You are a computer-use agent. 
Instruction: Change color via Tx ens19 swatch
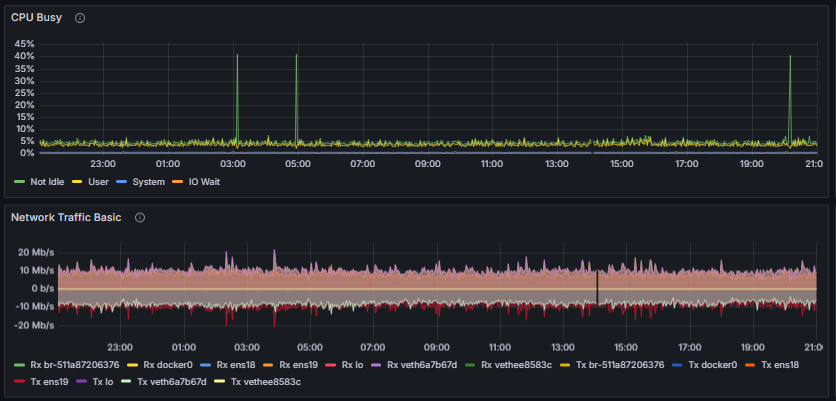[20, 381]
